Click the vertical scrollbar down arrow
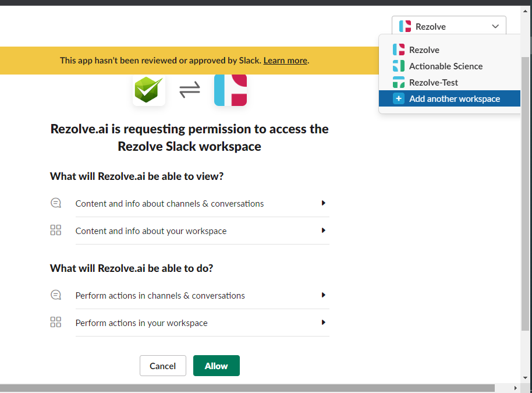 525,377
